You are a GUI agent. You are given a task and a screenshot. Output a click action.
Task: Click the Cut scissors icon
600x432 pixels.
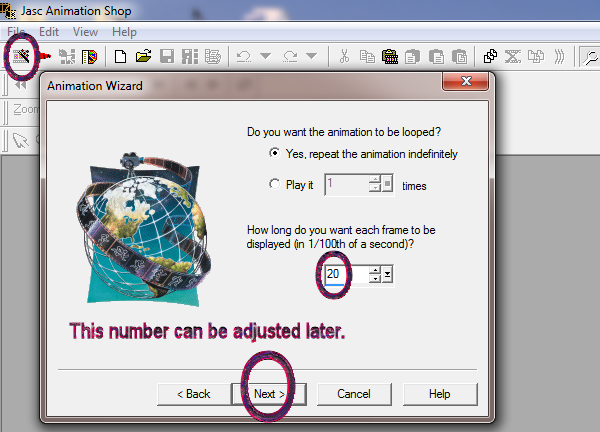click(344, 57)
